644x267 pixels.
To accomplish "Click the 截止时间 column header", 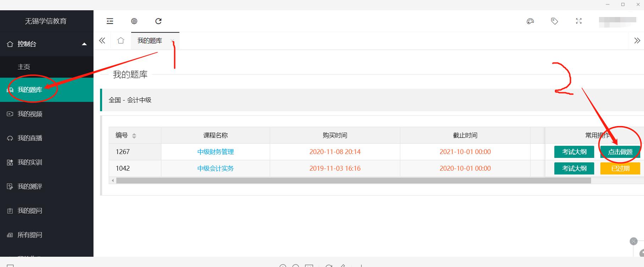I will (x=465, y=135).
